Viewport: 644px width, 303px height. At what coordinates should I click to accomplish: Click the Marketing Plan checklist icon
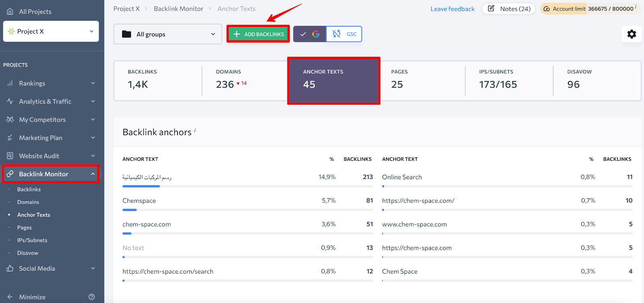coord(10,138)
